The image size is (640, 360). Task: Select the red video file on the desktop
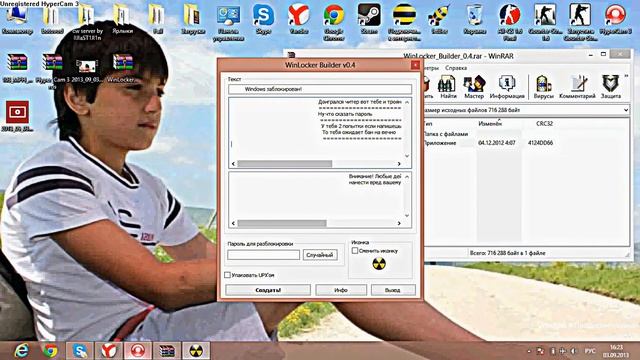17,116
